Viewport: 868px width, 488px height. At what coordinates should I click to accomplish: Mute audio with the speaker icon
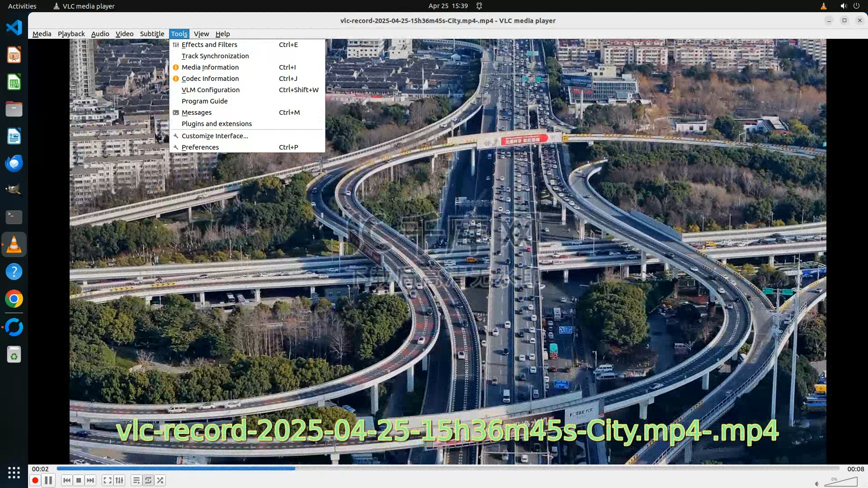click(817, 483)
